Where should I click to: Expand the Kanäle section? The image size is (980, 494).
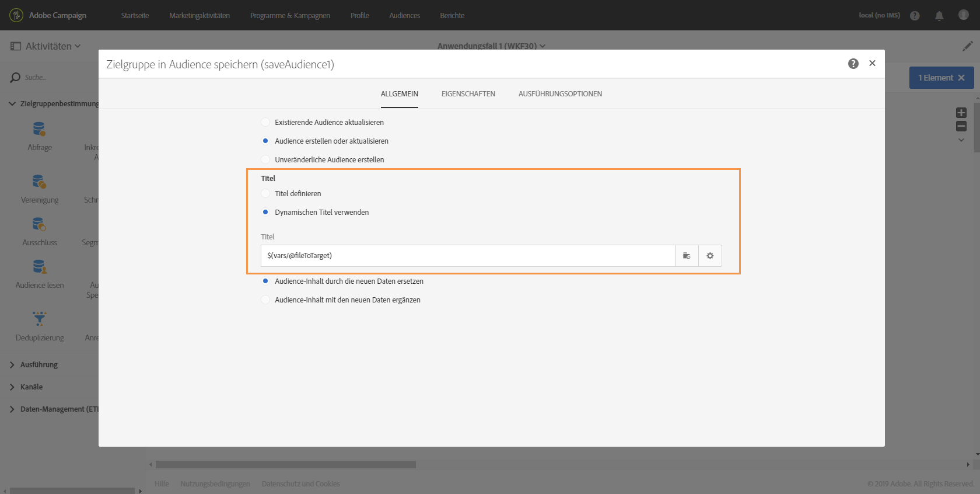coord(12,387)
